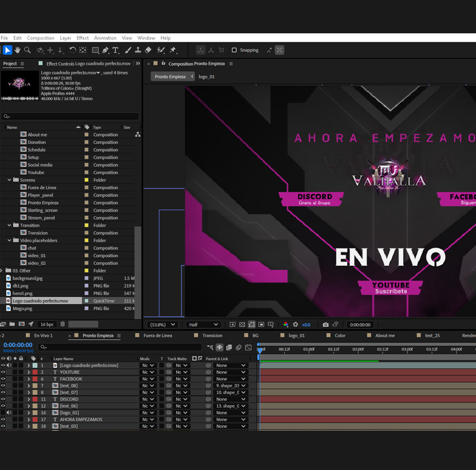Select the Horizontal Type tool
The height and width of the screenshot is (470, 476).
point(115,50)
